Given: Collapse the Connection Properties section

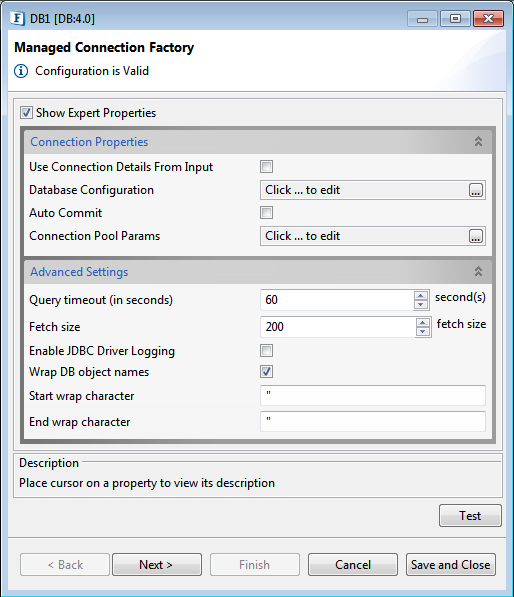Looking at the screenshot, I should pos(478,142).
